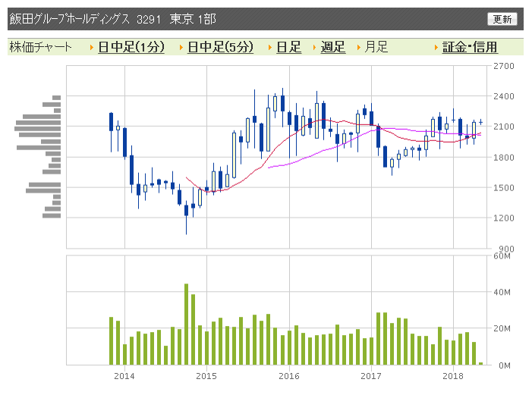The height and width of the screenshot is (395, 532).
Task: Click the 2015 x-axis year label
Action: coord(206,376)
